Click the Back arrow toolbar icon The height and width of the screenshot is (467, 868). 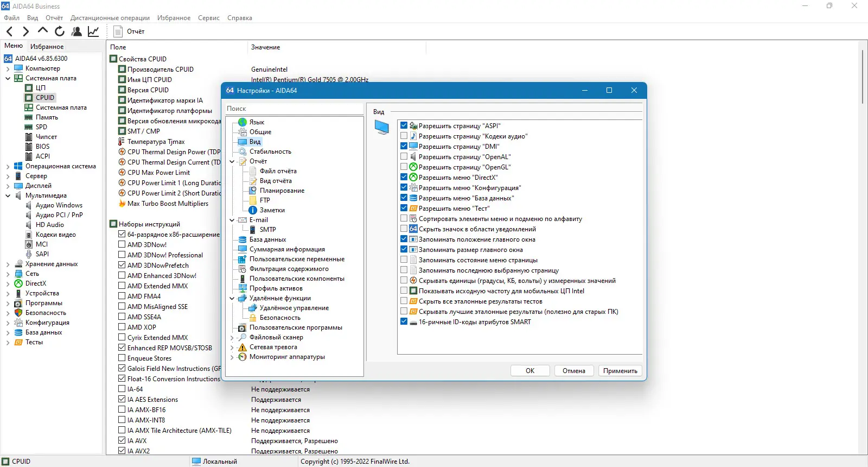tap(9, 31)
